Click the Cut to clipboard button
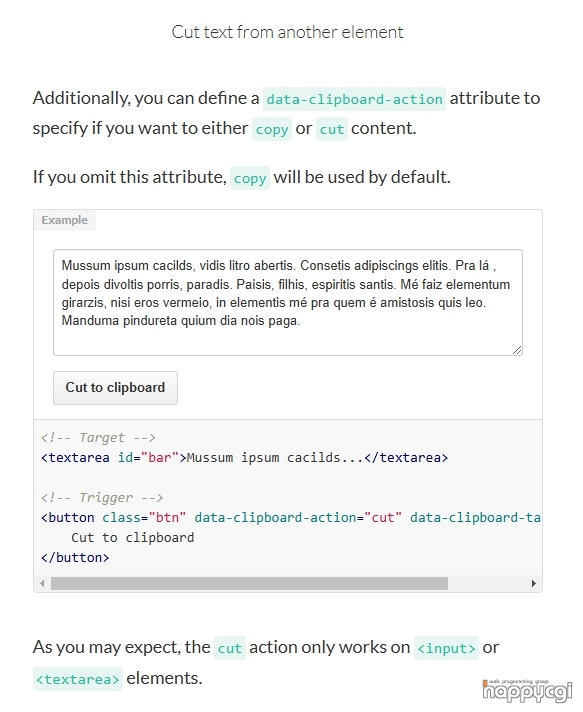Viewport: 583px width, 712px height. pos(115,388)
